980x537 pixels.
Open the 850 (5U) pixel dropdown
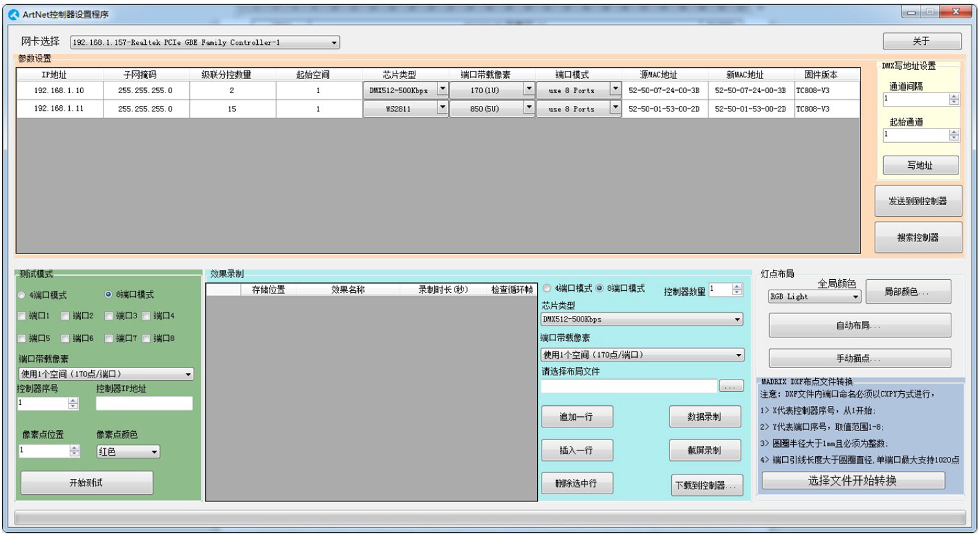coord(529,108)
